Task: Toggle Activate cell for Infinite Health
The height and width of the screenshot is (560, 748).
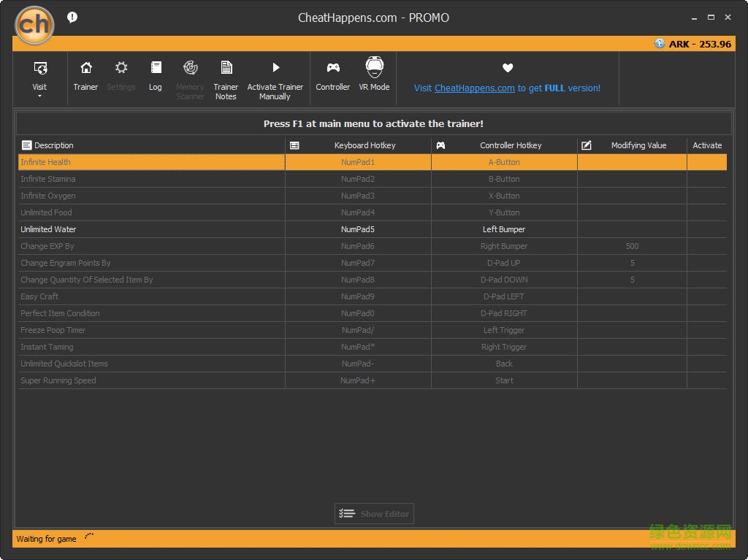Action: pos(706,162)
